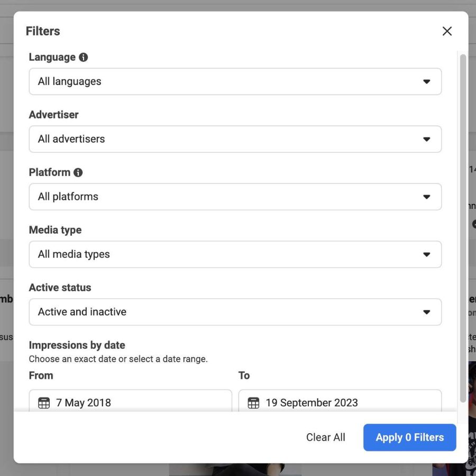Image resolution: width=476 pixels, height=476 pixels.
Task: Set the To date field
Action: pos(340,401)
